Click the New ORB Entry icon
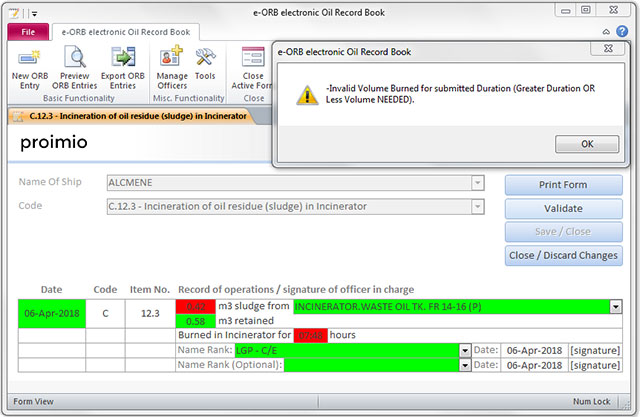The height and width of the screenshot is (417, 640). coord(30,59)
